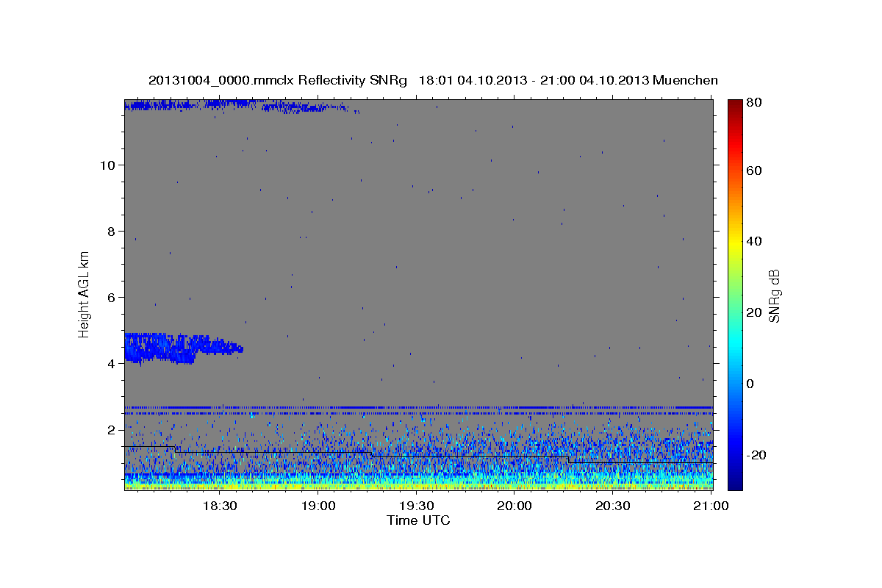Click the 21:00 time tick label
This screenshot has height=588, width=882.
pos(711,506)
